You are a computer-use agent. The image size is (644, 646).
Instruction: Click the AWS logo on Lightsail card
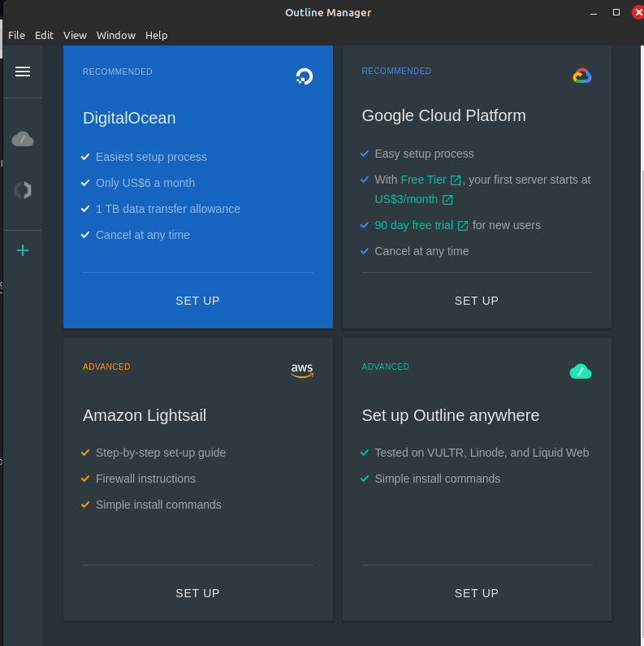tap(302, 370)
